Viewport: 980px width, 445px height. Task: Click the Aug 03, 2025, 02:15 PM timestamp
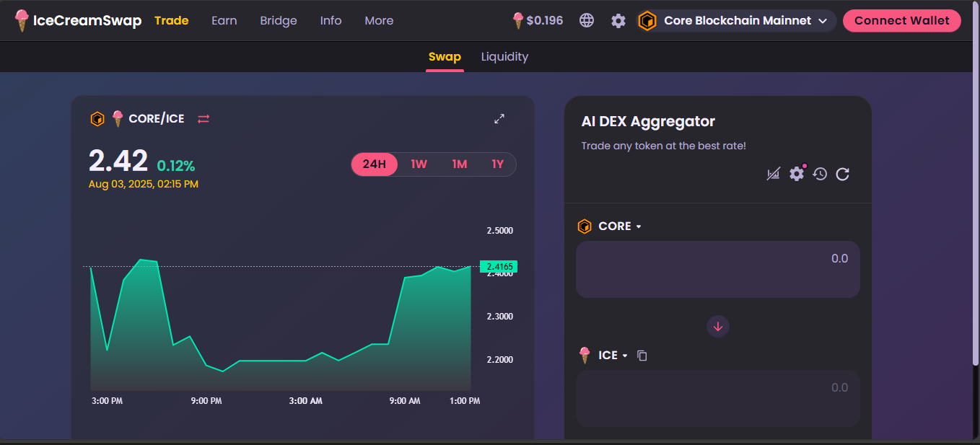click(x=144, y=185)
